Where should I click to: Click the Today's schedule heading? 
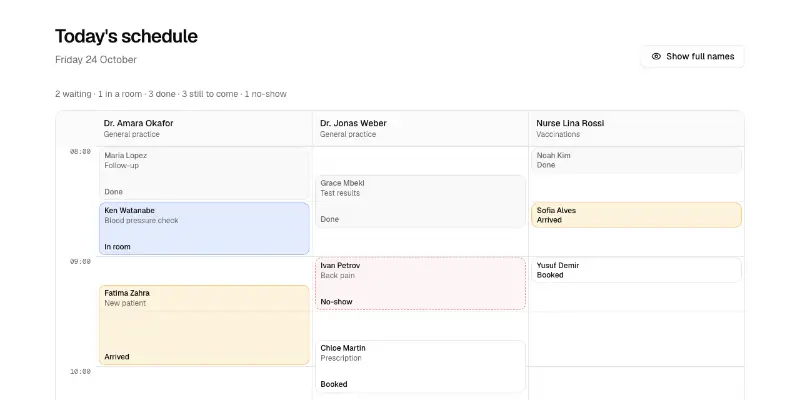(126, 36)
